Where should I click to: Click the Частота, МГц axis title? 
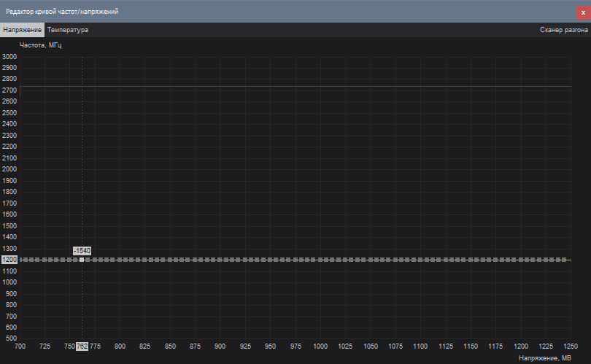[x=40, y=45]
